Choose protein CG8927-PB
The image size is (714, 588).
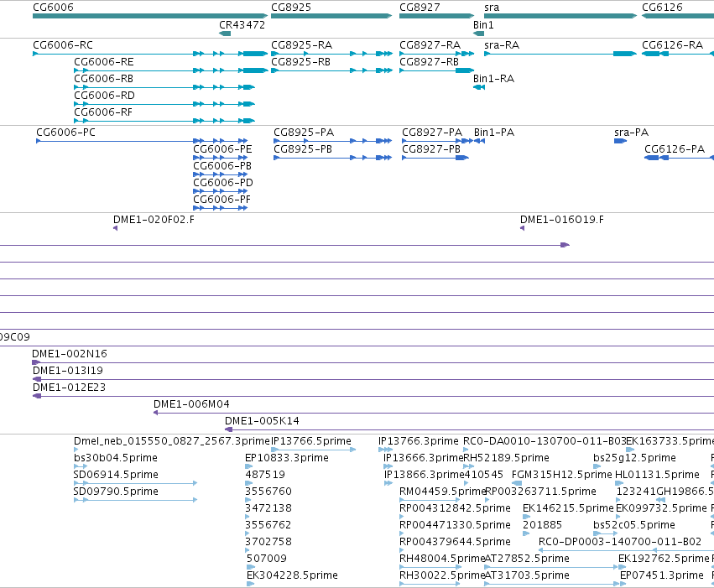[435, 158]
